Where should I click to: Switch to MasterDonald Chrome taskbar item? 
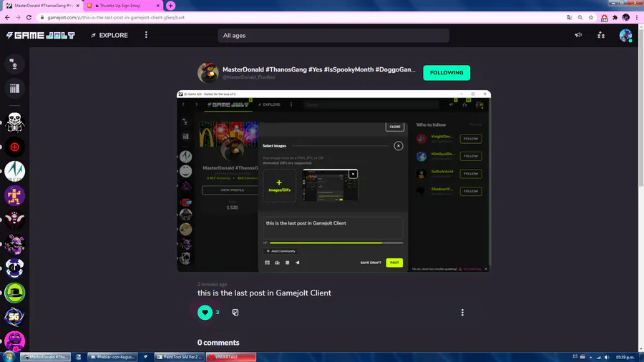tap(46, 357)
